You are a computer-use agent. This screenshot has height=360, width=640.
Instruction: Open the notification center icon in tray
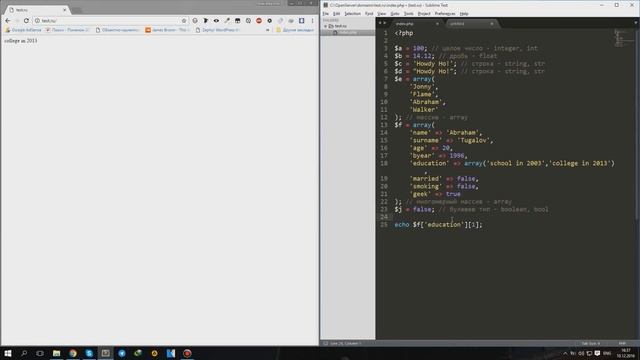[x=597, y=353]
